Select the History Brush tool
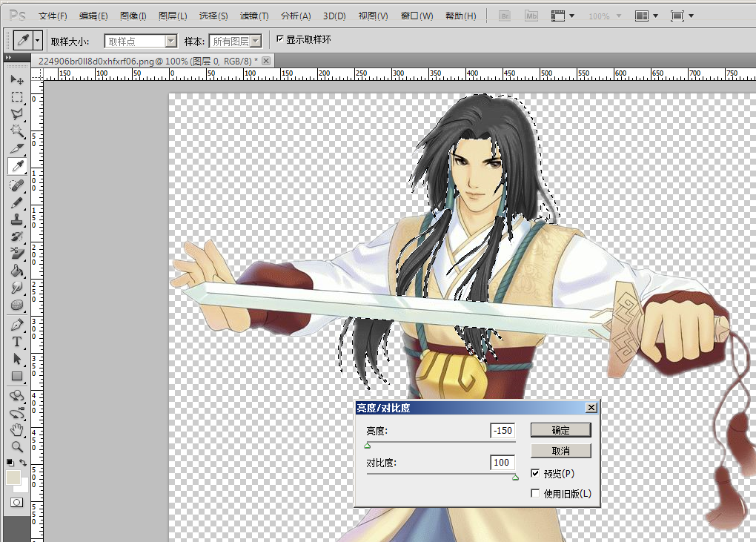The image size is (756, 542). (x=17, y=237)
